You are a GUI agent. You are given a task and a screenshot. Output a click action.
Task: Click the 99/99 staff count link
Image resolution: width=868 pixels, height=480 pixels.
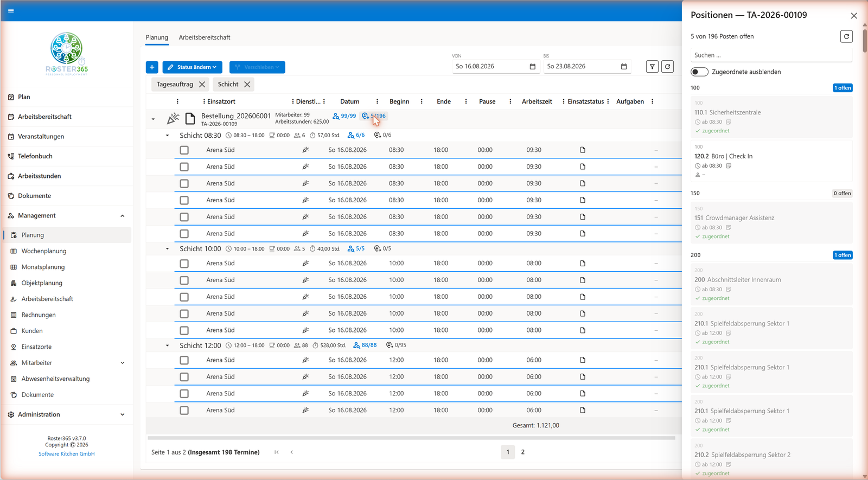pyautogui.click(x=344, y=116)
